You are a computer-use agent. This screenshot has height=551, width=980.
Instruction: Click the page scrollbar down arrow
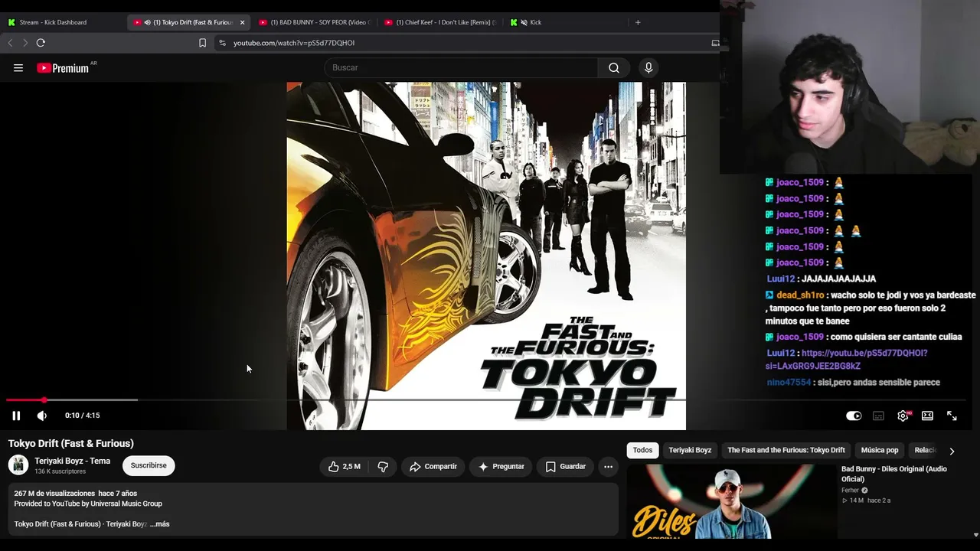pyautogui.click(x=975, y=535)
